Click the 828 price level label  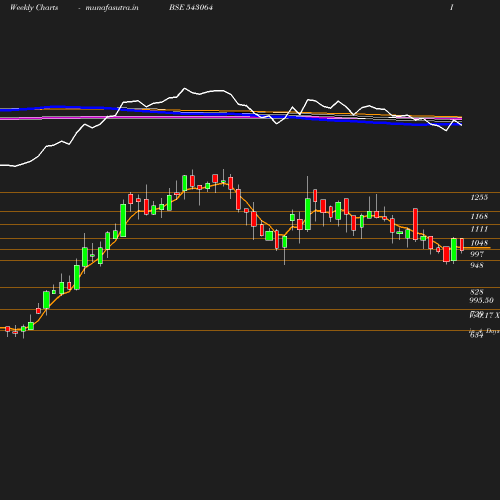pyautogui.click(x=477, y=292)
